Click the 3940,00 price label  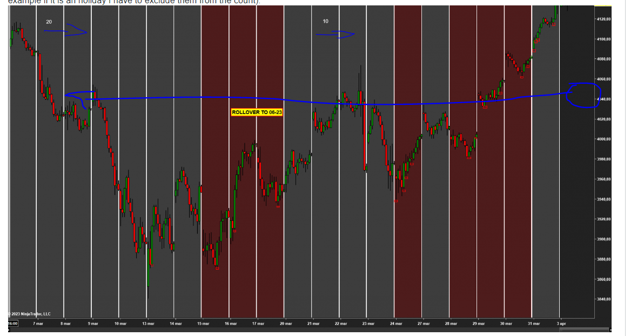point(604,199)
